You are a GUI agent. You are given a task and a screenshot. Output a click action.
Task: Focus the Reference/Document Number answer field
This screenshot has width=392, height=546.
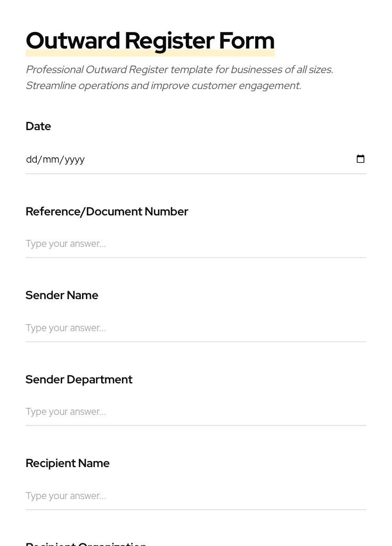click(195, 244)
